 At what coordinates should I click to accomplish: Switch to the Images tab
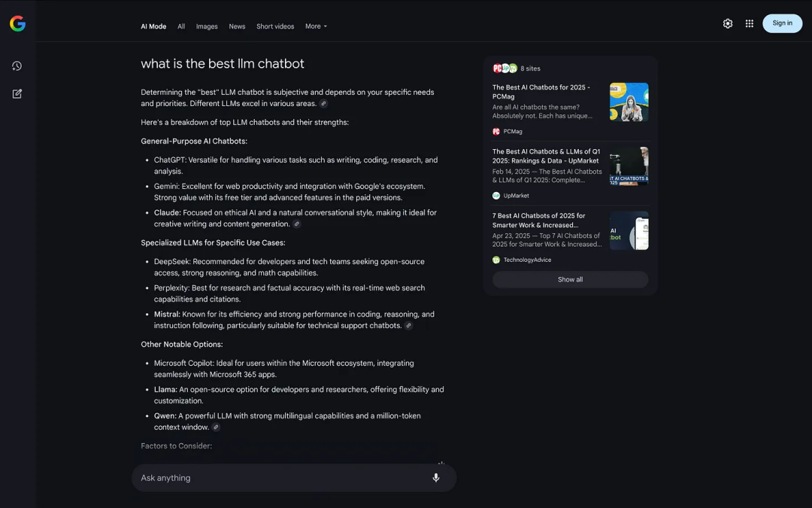tap(207, 26)
